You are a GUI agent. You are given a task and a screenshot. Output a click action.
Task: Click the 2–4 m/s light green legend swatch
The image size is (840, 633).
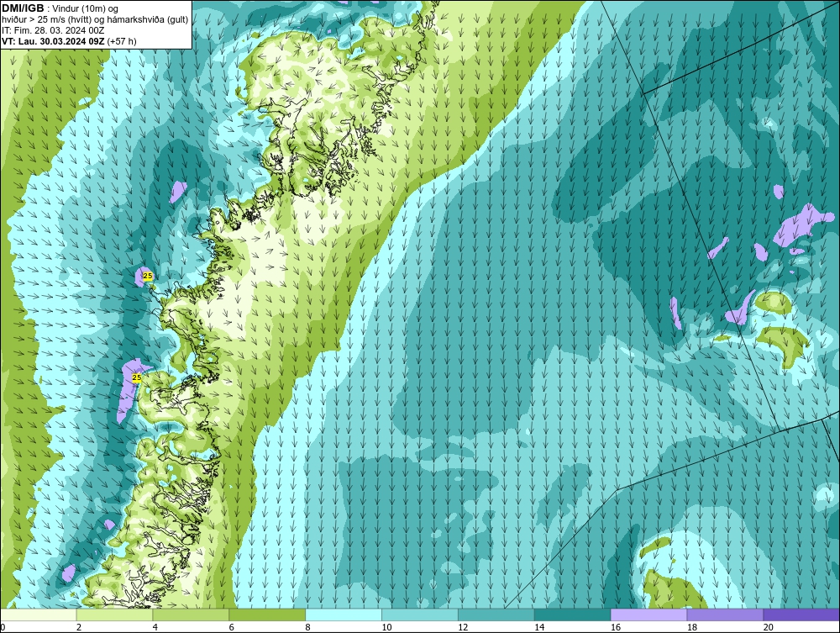pos(114,615)
